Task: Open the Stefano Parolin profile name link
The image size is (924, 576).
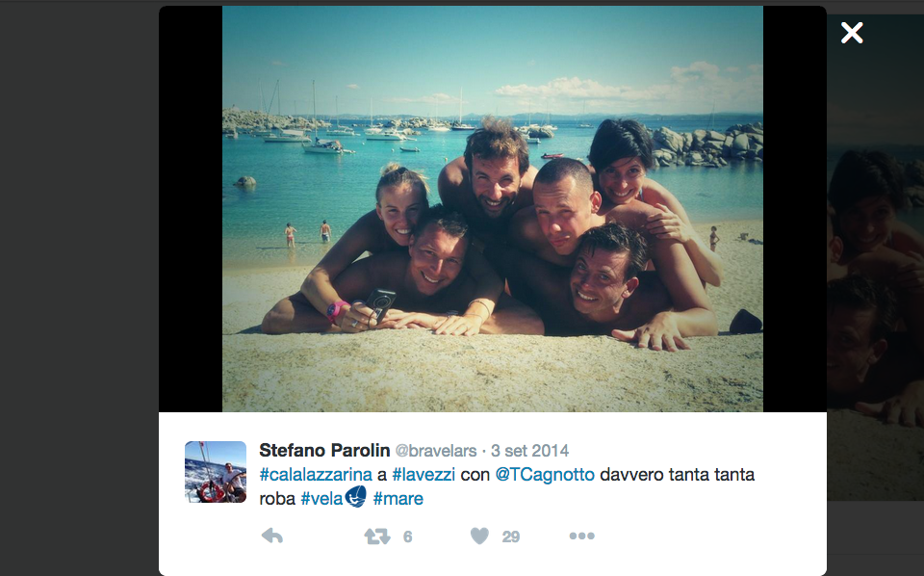Action: click(324, 451)
